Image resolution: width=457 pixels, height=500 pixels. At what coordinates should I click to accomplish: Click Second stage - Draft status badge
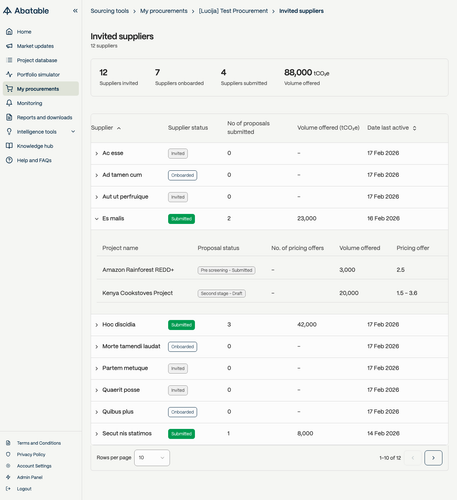222,293
